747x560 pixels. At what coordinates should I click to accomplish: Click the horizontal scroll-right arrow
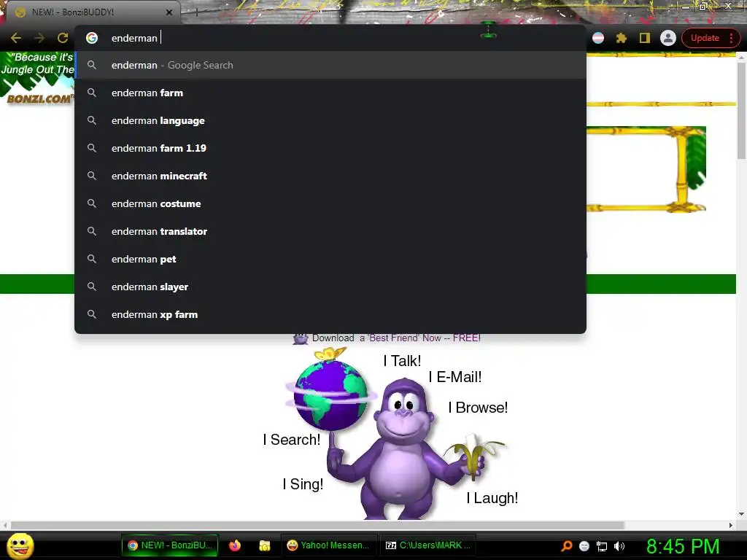pyautogui.click(x=731, y=525)
